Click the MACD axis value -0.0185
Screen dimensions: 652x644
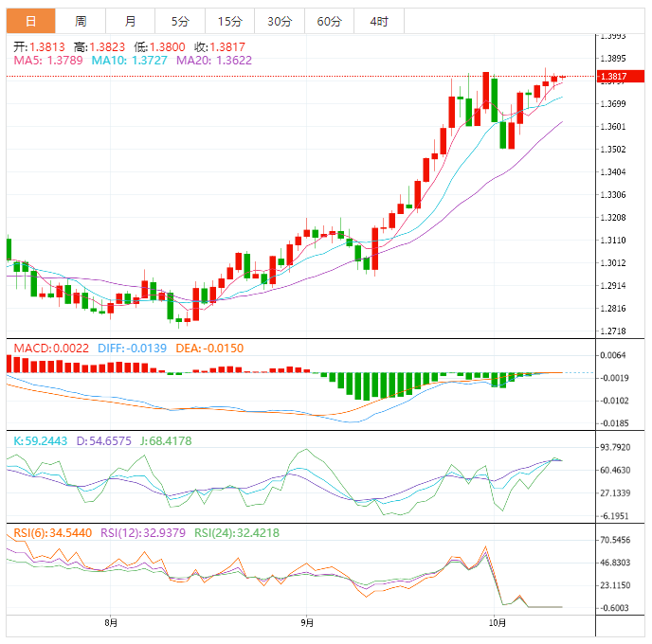coord(614,423)
